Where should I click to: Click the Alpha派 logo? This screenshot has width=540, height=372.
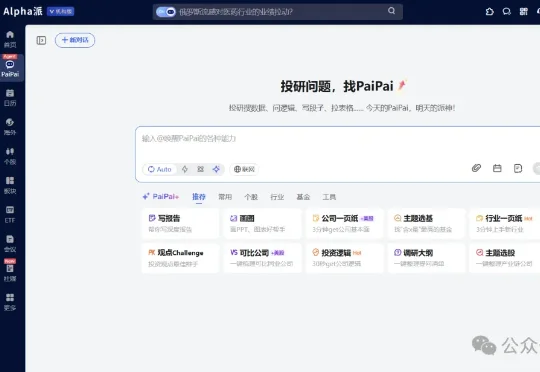click(23, 11)
